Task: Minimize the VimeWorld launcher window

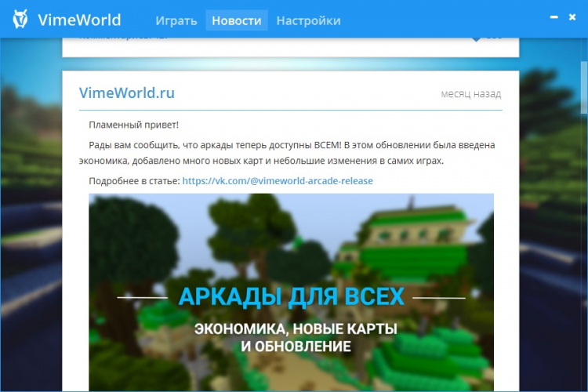Action: (554, 17)
